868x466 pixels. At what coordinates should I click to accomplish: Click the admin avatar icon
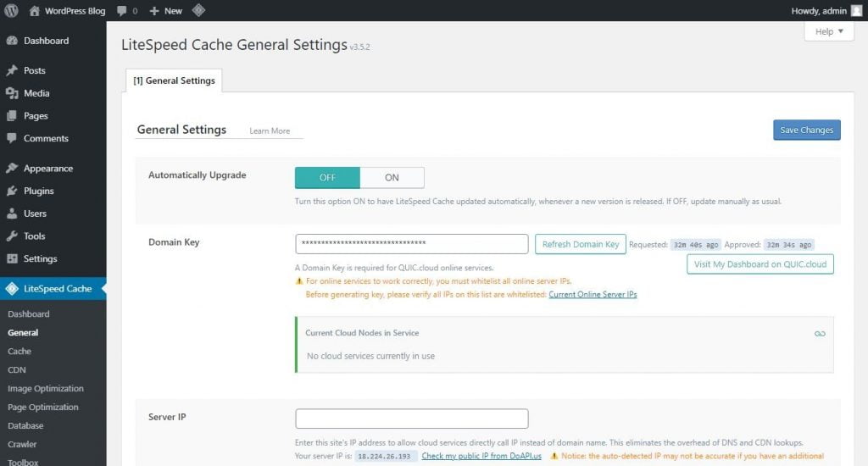pos(856,10)
